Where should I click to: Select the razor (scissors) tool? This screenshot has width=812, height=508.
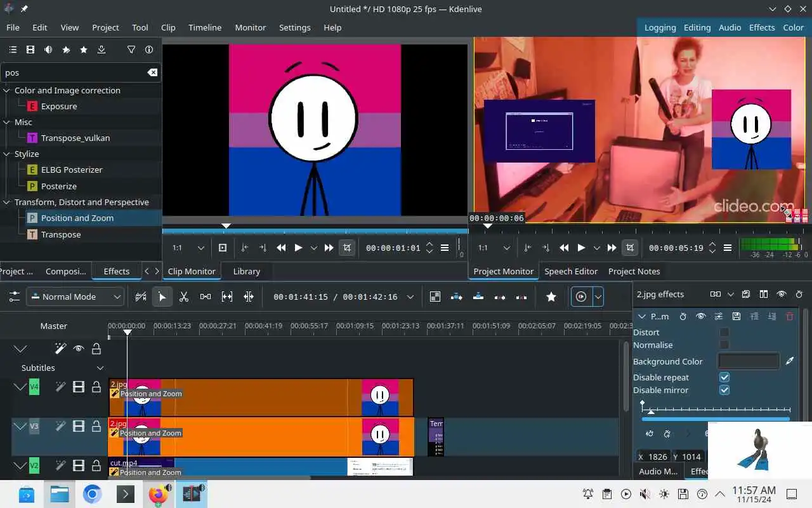[184, 297]
